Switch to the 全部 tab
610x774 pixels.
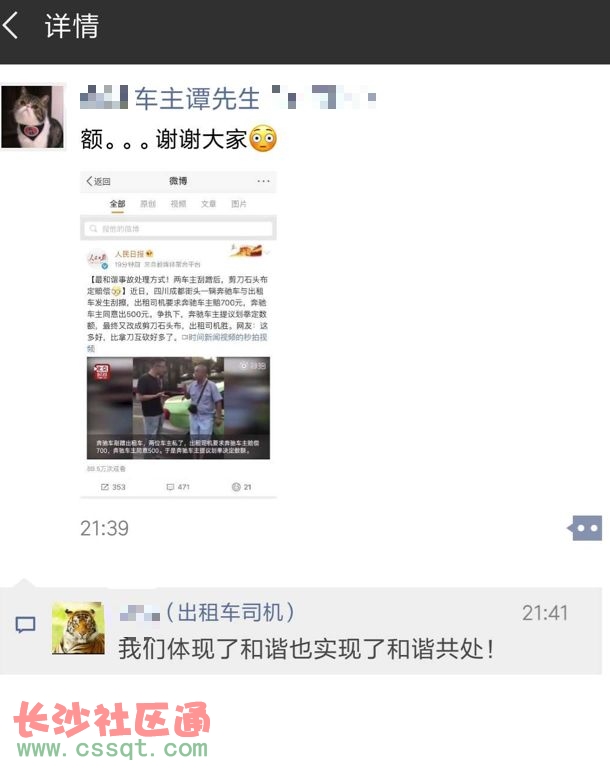point(117,204)
